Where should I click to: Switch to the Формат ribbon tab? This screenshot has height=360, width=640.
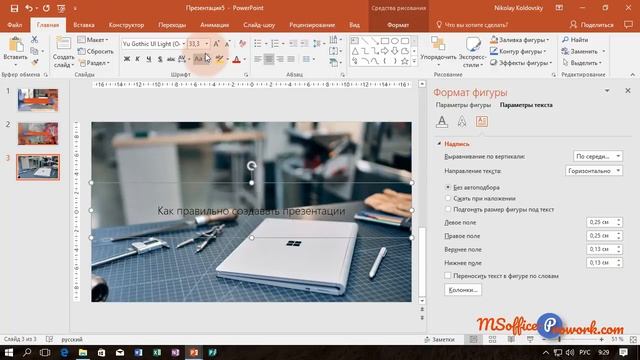(x=398, y=25)
